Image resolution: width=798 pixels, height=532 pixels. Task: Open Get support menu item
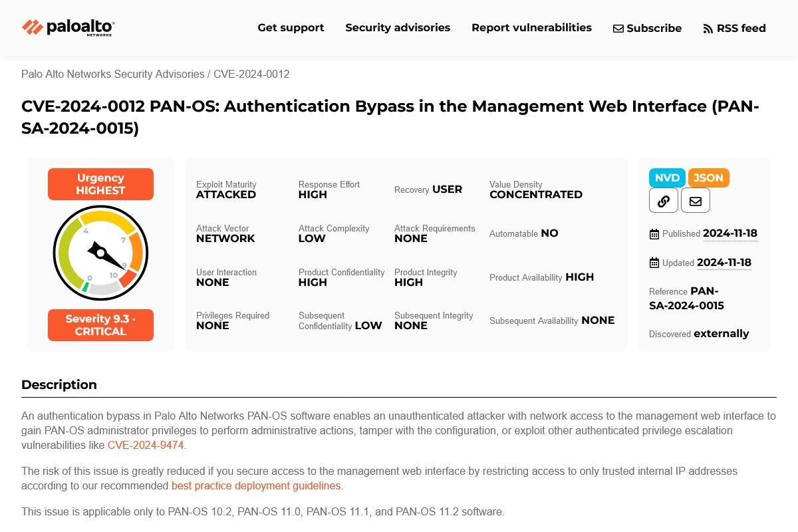291,28
